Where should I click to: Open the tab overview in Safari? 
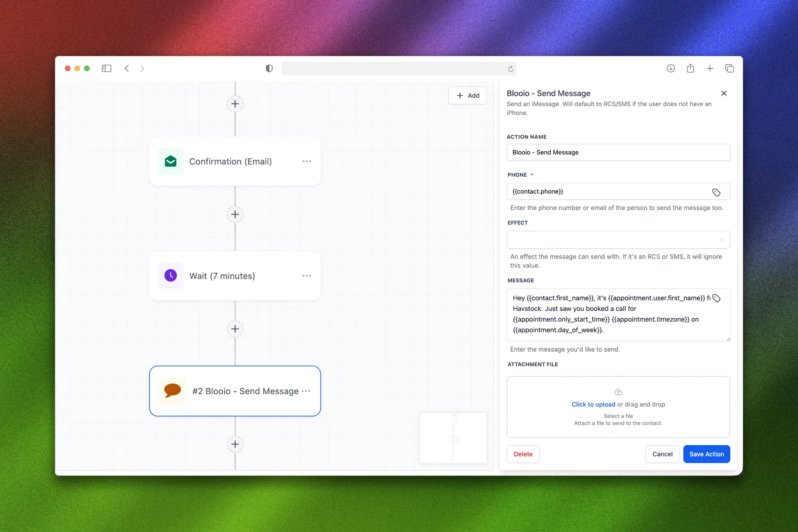pyautogui.click(x=730, y=68)
